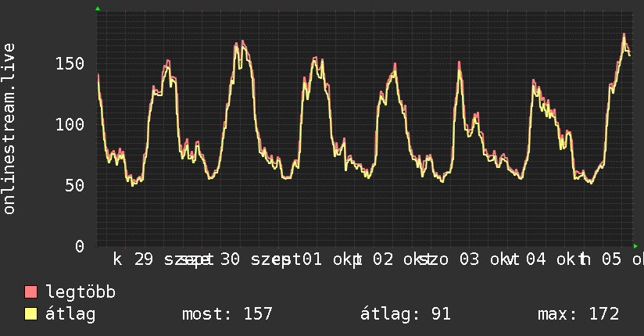Click the green arrow atop y-axis

(98, 9)
